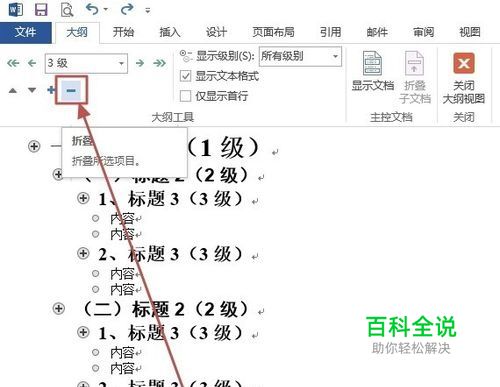Open the 文件 tab
Image resolution: width=500 pixels, height=387 pixels.
point(26,32)
